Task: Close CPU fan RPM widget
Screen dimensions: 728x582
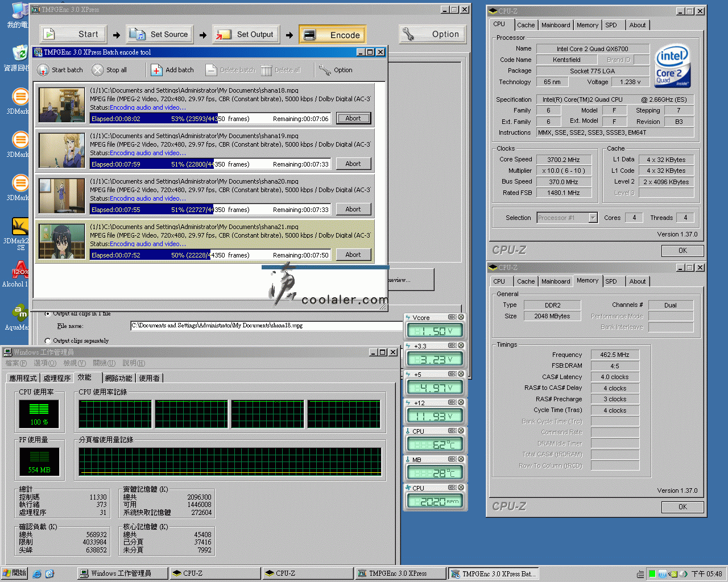Action: tap(461, 488)
